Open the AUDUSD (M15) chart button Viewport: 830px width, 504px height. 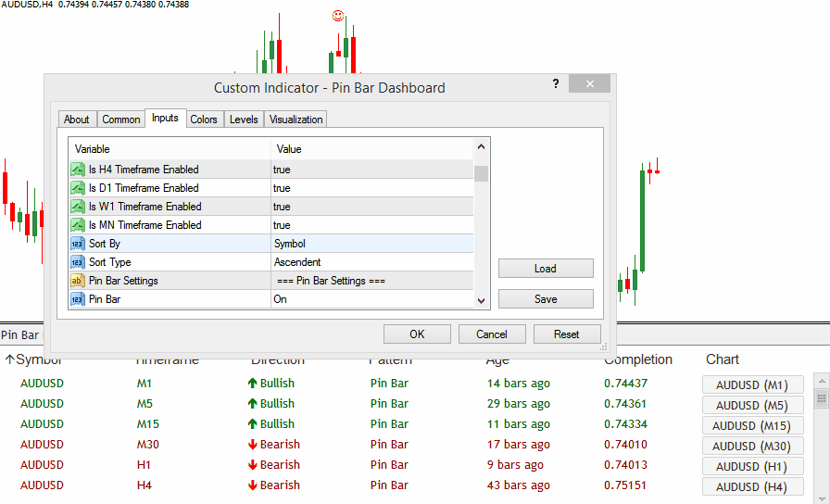click(752, 426)
